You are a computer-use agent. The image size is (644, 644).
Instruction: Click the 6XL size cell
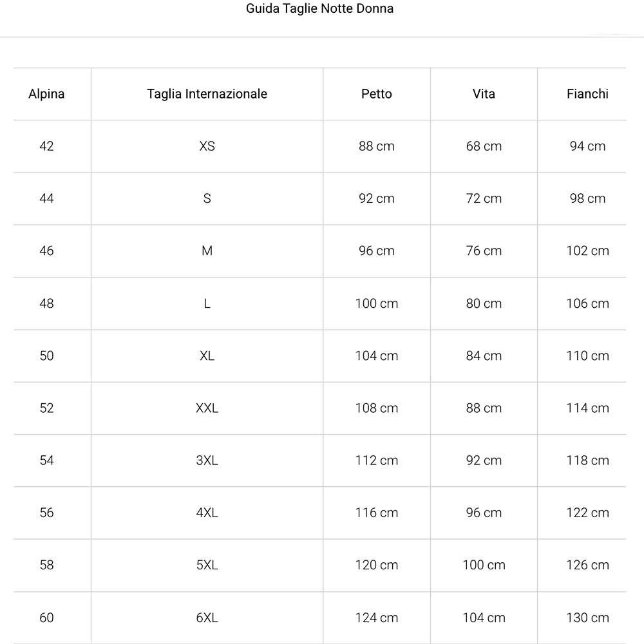(x=207, y=618)
